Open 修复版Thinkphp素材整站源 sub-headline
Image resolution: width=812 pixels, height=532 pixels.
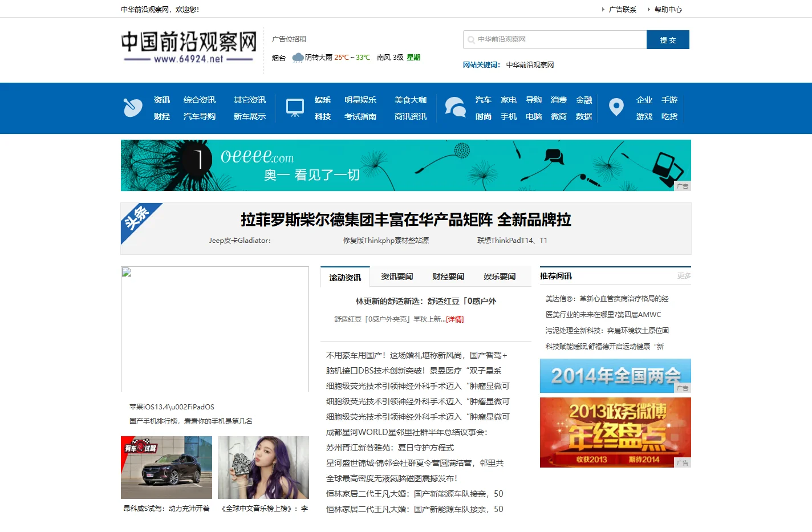pos(386,241)
